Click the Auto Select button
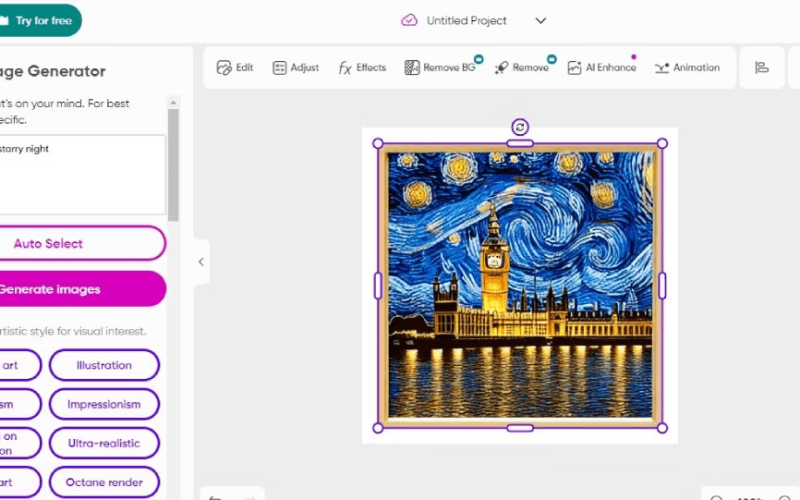800x500 pixels. click(82, 243)
